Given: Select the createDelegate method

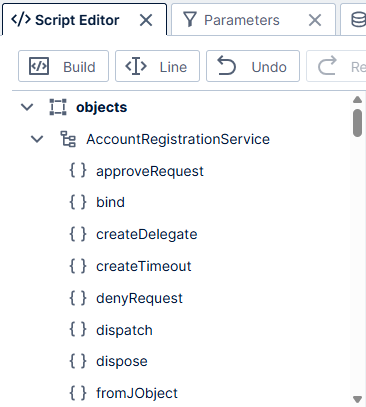Looking at the screenshot, I should point(147,234).
